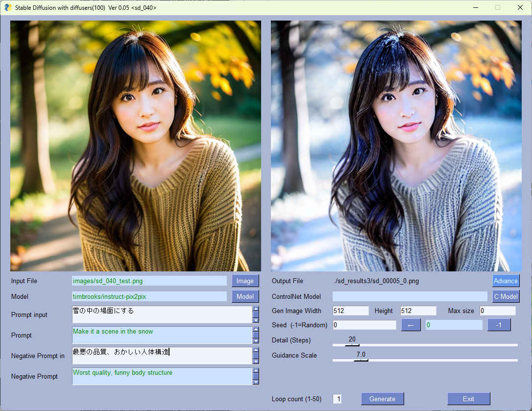The width and height of the screenshot is (532, 411).
Task: Open the Advance settings button
Action: 506,281
